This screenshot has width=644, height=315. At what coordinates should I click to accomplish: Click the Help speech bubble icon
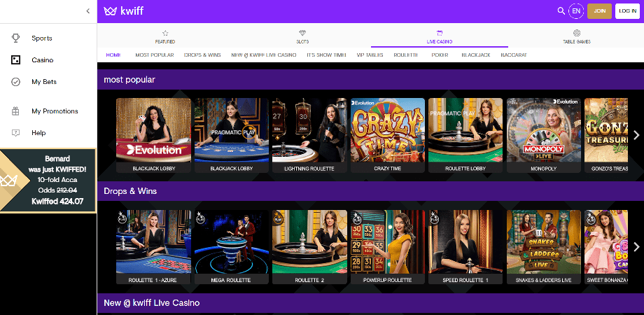pyautogui.click(x=15, y=133)
